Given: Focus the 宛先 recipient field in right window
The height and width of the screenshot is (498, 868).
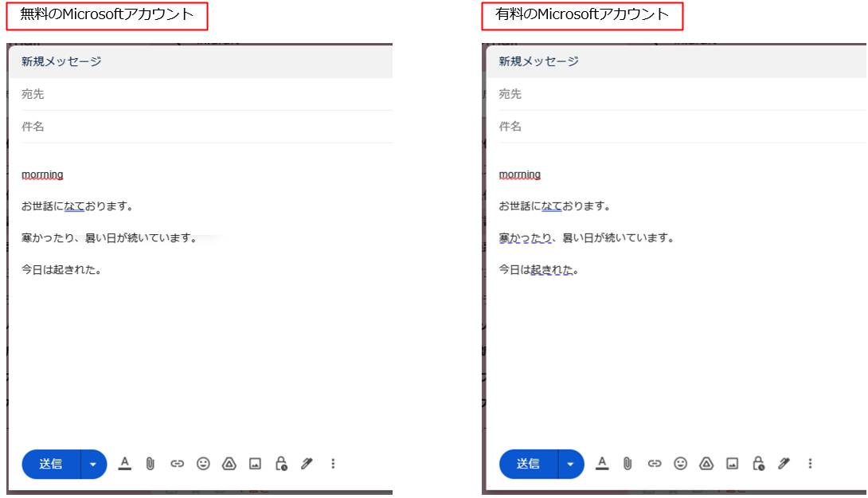Looking at the screenshot, I should tap(682, 94).
